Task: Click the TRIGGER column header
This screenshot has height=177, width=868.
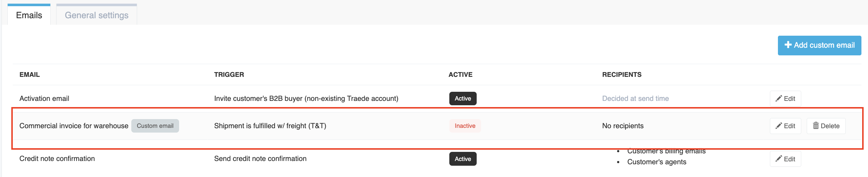Action: click(x=229, y=75)
